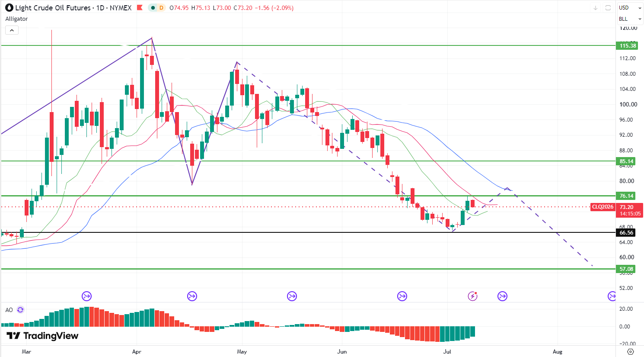The height and width of the screenshot is (357, 644).
Task: Click the 73.20 current price label
Action: click(626, 207)
